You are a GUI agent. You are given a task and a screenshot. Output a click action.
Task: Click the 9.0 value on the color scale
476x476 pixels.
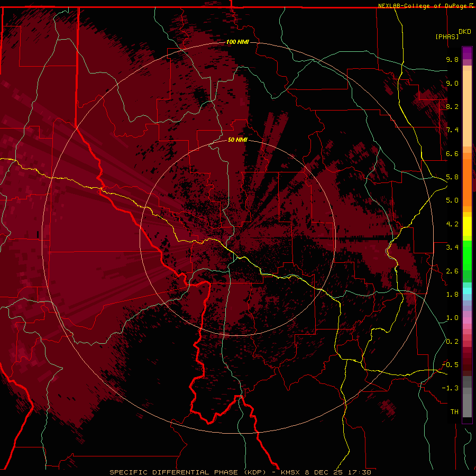pyautogui.click(x=452, y=83)
